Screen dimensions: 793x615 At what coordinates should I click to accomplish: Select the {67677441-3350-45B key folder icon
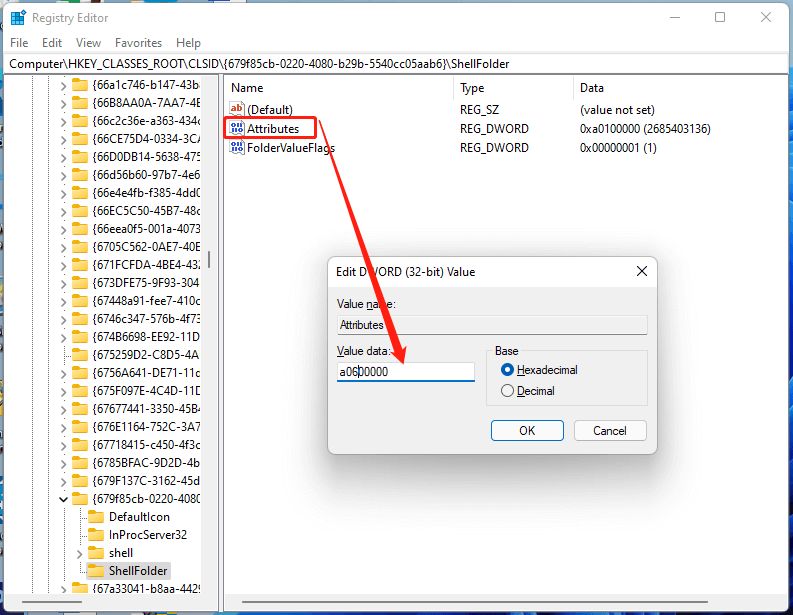tap(79, 408)
